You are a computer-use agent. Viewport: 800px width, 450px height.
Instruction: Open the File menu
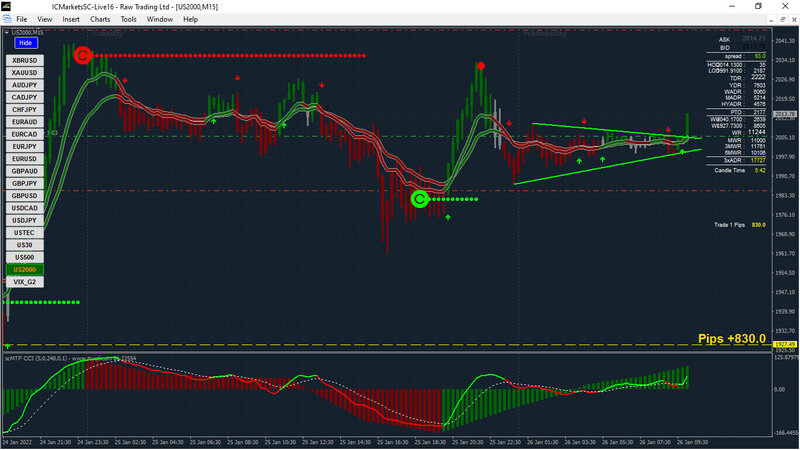coord(21,19)
